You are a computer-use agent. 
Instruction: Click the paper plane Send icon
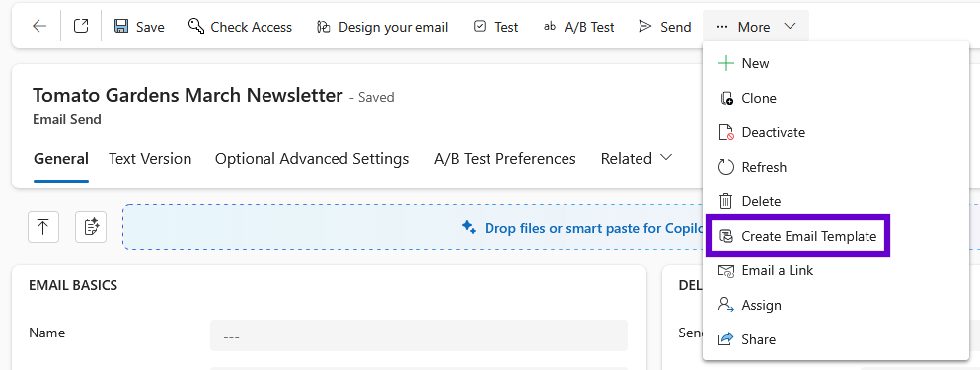click(x=645, y=27)
